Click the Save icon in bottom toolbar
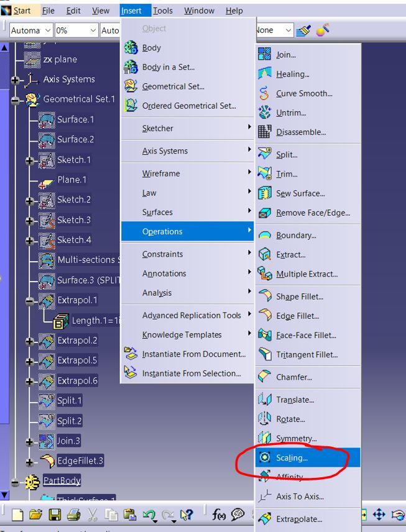Screen dimensions: 406x532 pyautogui.click(x=55, y=515)
